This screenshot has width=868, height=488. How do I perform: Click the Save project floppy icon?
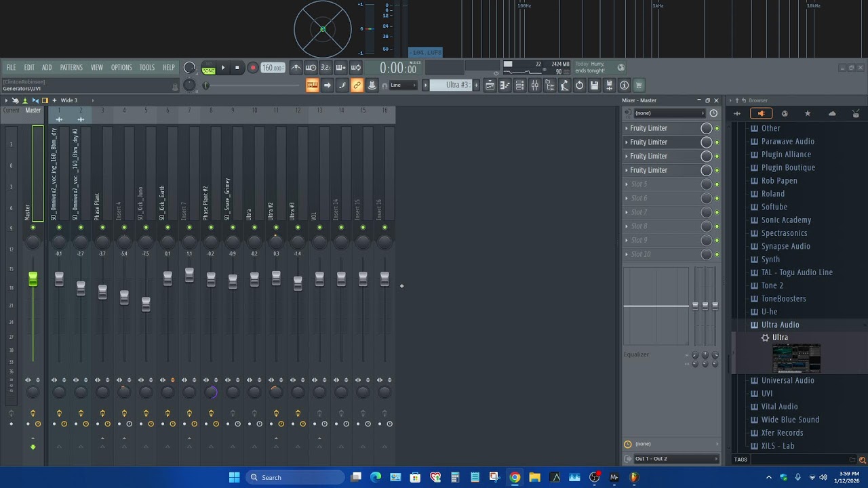click(594, 85)
